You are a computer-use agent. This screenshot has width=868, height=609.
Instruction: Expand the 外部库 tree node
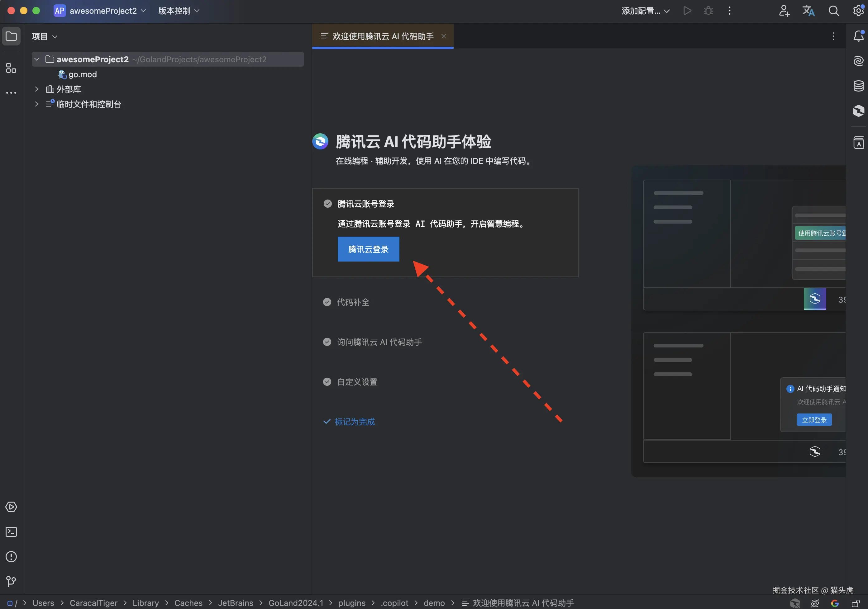[x=37, y=89]
